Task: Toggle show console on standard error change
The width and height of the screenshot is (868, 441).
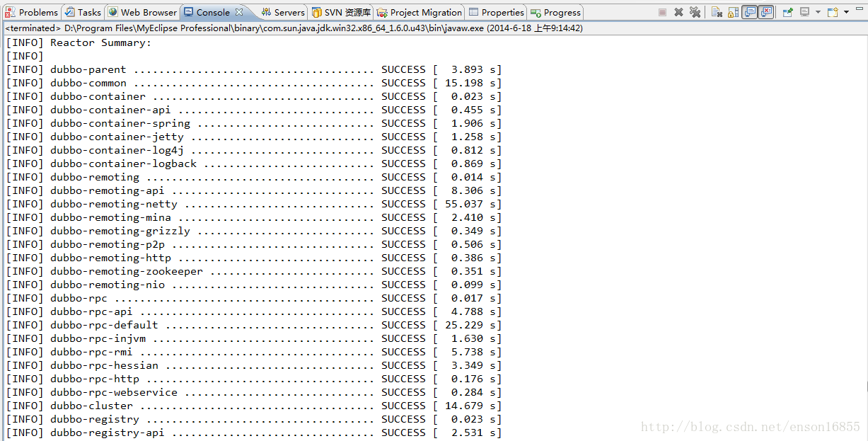Action: pyautogui.click(x=765, y=12)
